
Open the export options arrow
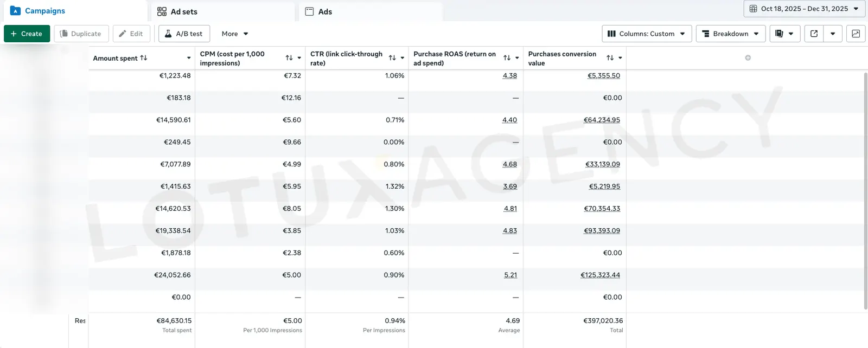pyautogui.click(x=833, y=34)
